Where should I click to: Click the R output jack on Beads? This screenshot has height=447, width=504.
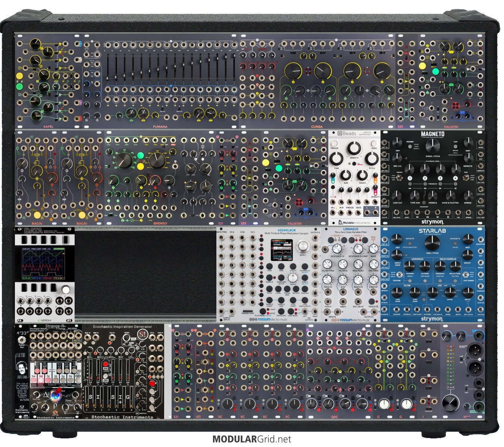[375, 213]
